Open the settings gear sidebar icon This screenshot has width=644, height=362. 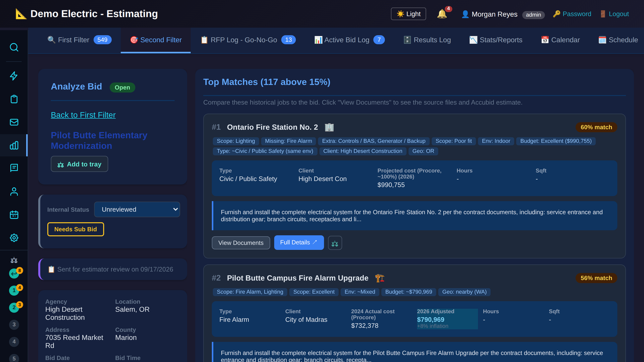14,238
